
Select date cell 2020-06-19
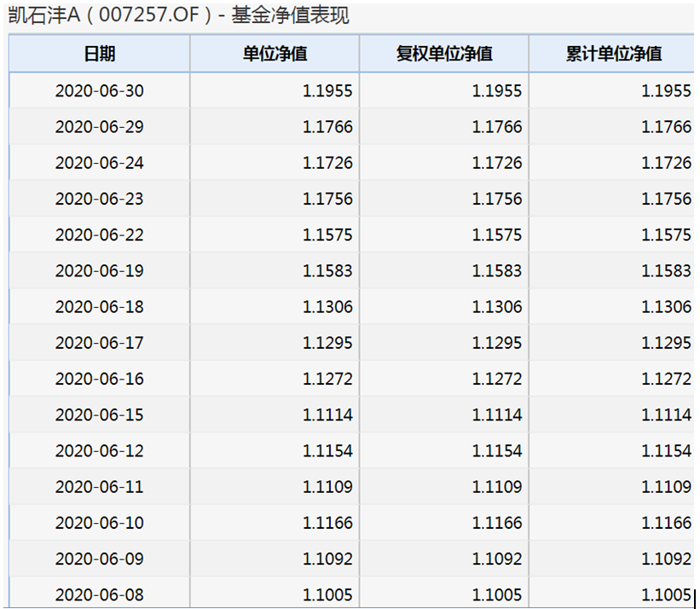100,271
